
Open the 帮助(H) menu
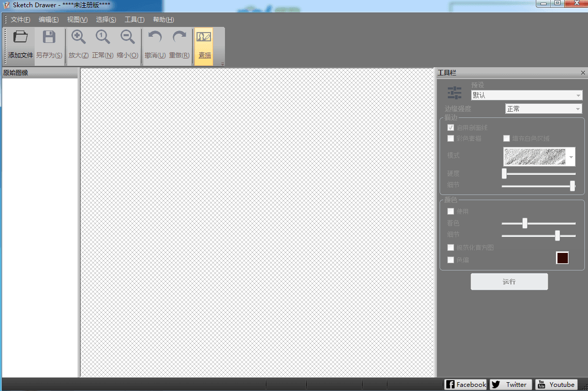pyautogui.click(x=163, y=20)
